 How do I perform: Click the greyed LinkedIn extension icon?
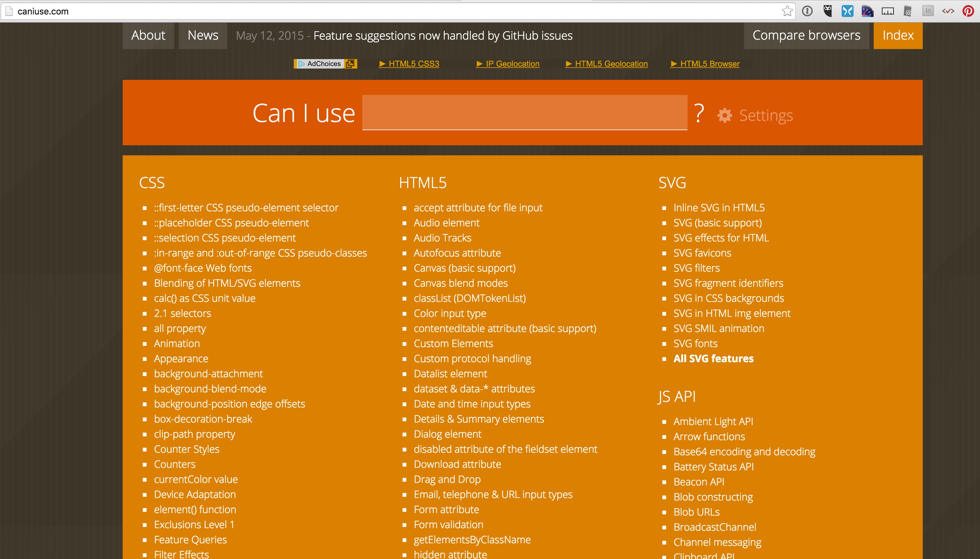click(928, 11)
